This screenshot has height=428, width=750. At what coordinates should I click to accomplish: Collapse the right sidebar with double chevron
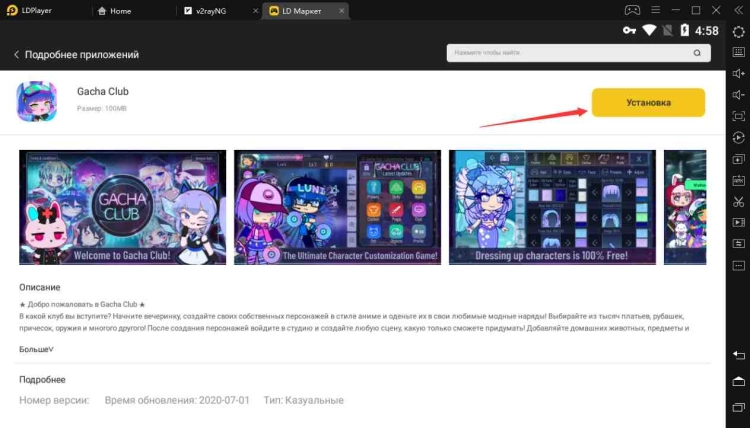tap(739, 10)
